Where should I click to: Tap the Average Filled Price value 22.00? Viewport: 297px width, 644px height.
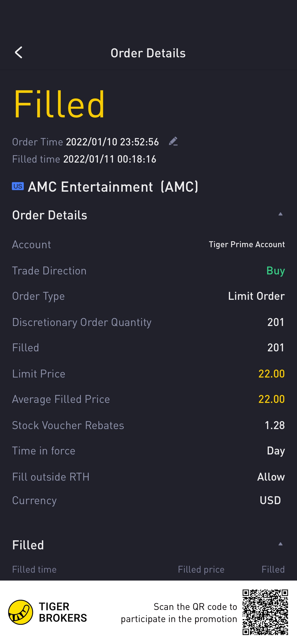click(x=271, y=399)
